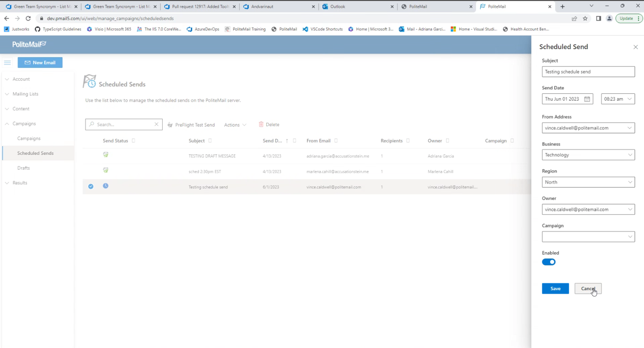644x348 pixels.
Task: Open the Send Date calendar picker icon
Action: coord(587,99)
